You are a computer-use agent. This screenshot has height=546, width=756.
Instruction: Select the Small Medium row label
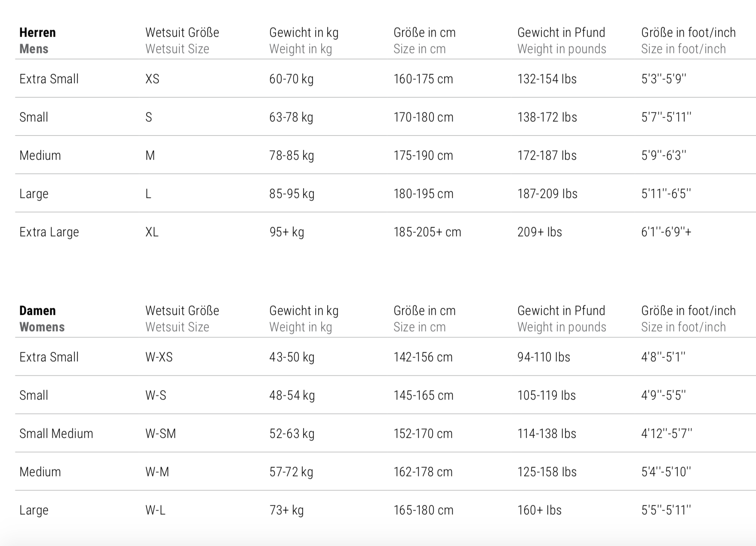tap(56, 434)
